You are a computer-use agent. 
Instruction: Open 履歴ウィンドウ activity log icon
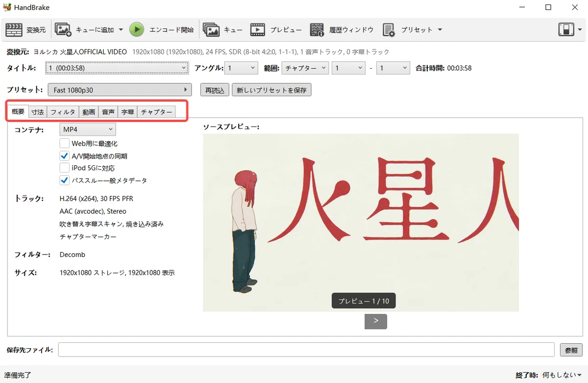[x=317, y=29]
